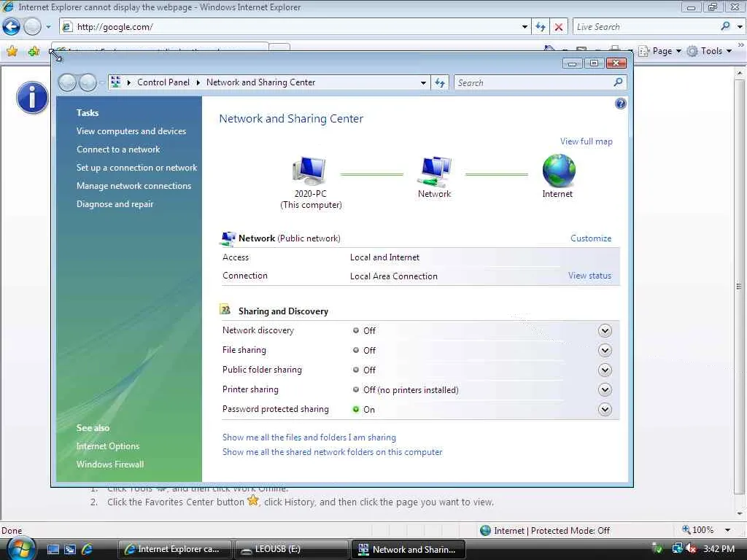The image size is (747, 560).
Task: Expand the Network discovery settings
Action: (x=605, y=330)
